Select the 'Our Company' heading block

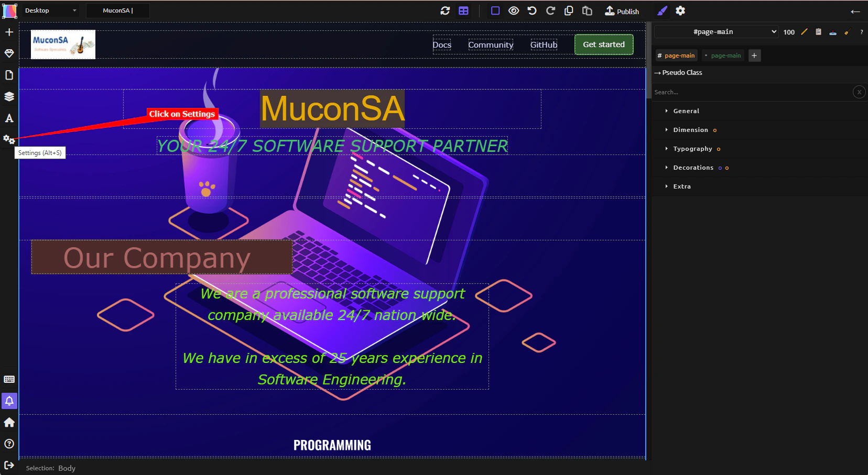[x=161, y=257]
